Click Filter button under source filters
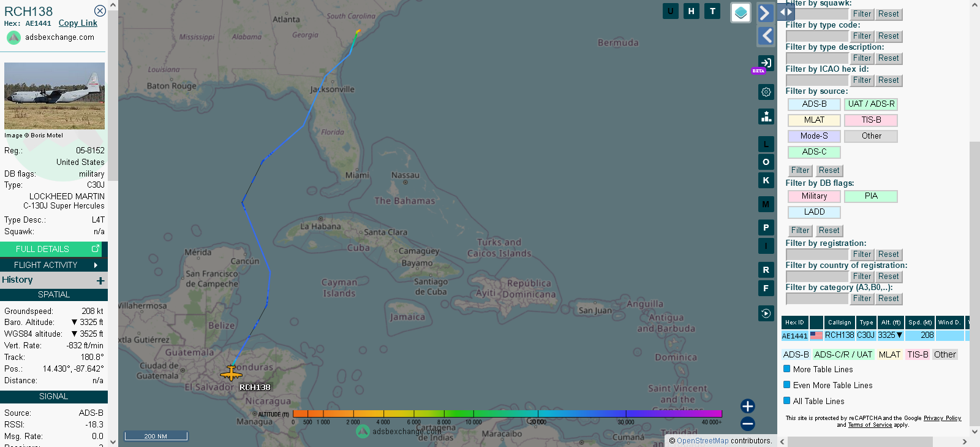This screenshot has height=447, width=980. click(x=800, y=170)
